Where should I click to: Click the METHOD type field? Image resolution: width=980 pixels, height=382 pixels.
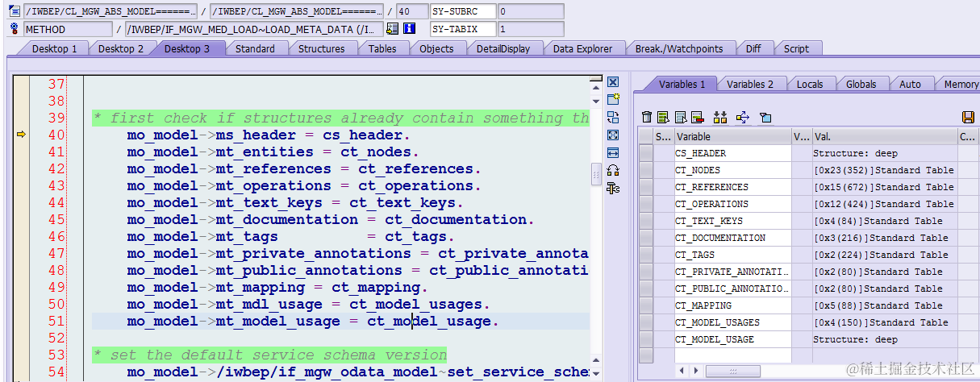(x=68, y=29)
